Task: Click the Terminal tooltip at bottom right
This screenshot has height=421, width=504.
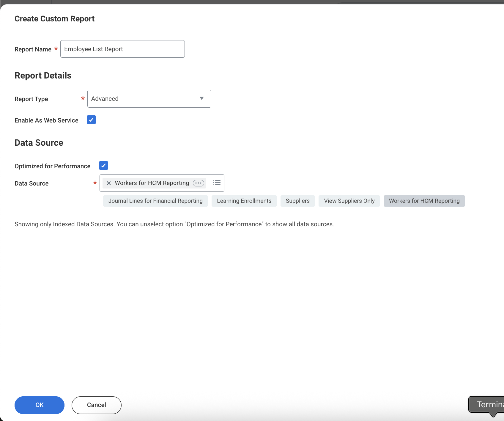Action: [487, 404]
